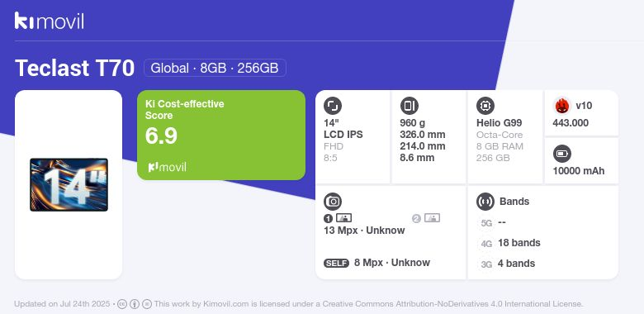Screen dimensions: 644x314
Task: Click the SELF selfie camera badge
Action: [336, 263]
